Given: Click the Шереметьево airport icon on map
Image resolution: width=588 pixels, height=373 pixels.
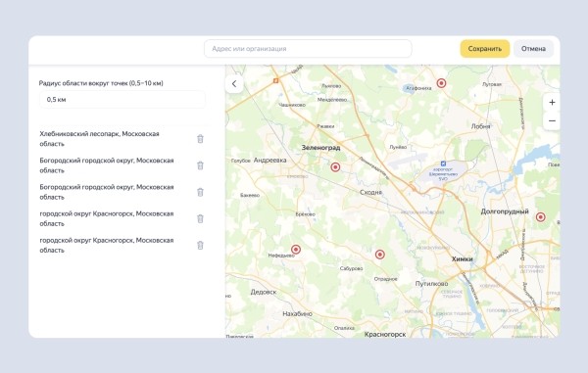Looking at the screenshot, I should point(443,163).
